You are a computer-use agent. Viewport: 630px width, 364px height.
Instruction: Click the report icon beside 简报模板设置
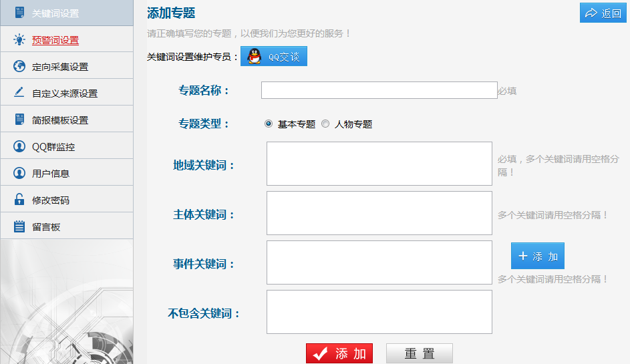point(19,120)
